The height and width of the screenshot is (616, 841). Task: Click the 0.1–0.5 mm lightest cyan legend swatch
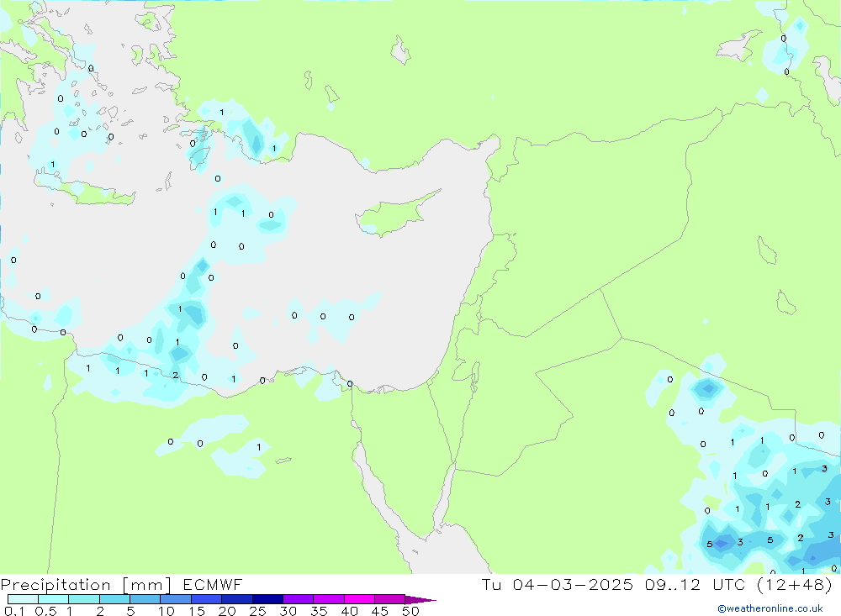pyautogui.click(x=23, y=599)
